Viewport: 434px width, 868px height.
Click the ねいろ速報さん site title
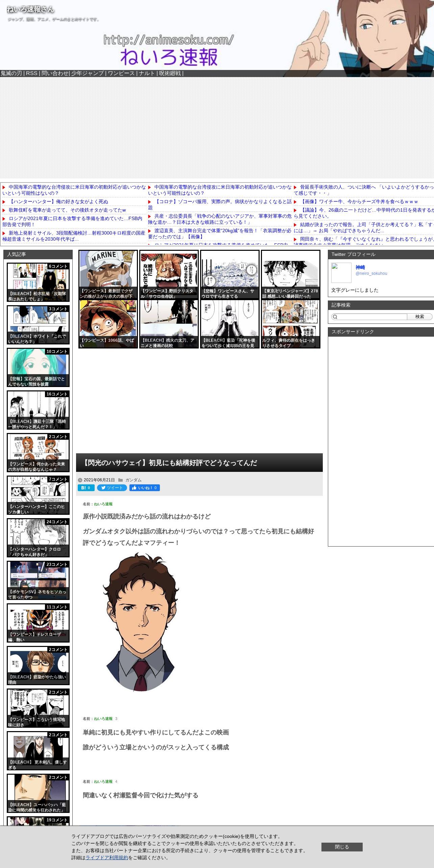point(30,9)
